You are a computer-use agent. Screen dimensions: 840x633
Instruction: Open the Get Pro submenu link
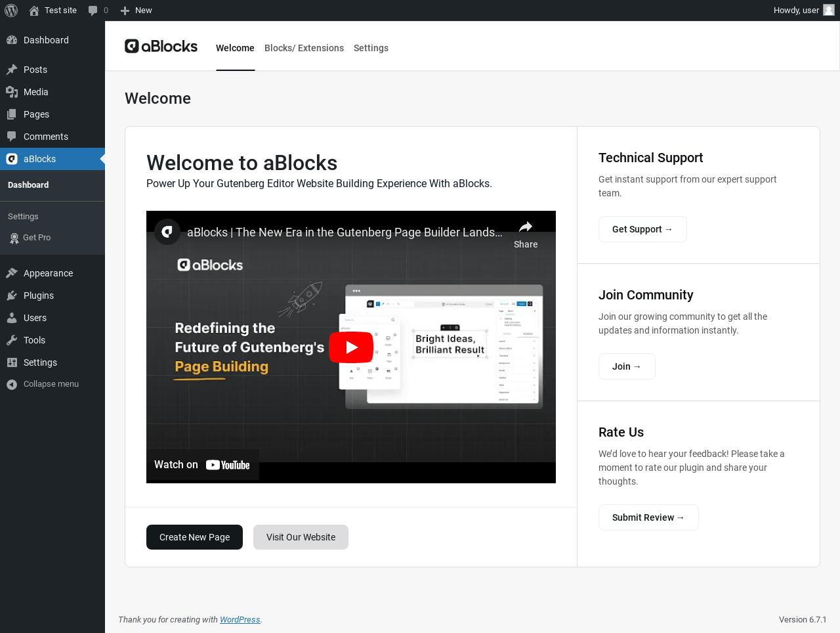pos(37,238)
